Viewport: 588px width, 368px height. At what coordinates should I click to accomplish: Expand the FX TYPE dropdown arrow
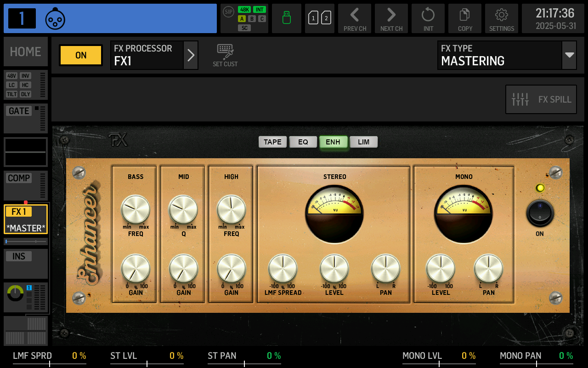569,55
